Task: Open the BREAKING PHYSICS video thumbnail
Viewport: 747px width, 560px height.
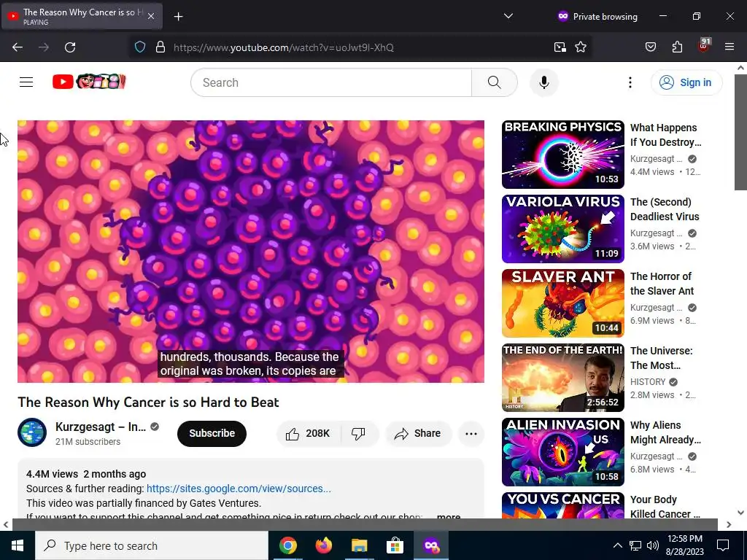Action: point(562,155)
